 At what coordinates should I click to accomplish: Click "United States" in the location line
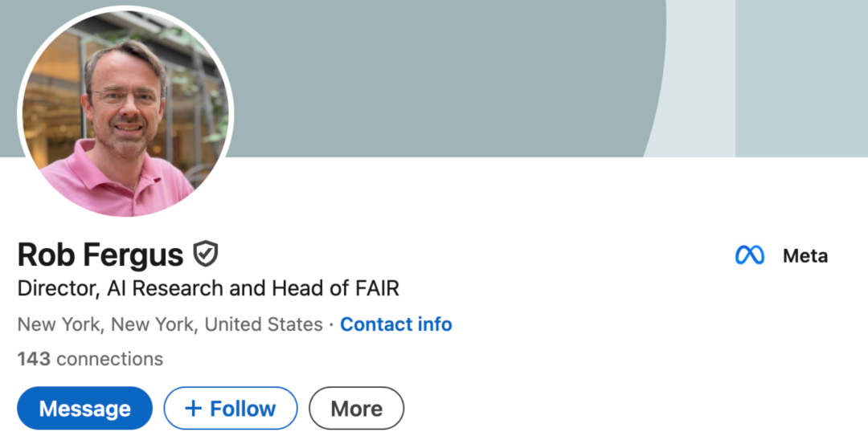[x=264, y=324]
